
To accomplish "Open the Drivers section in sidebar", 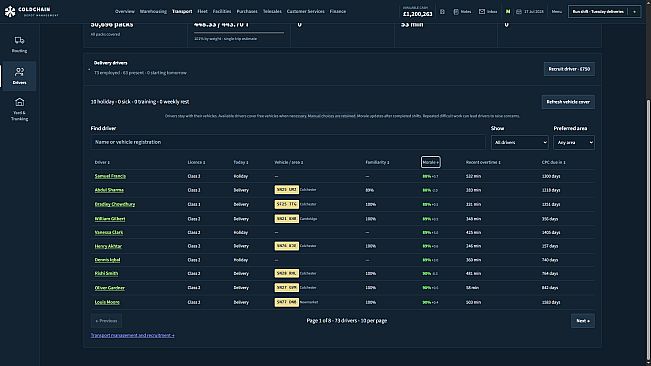I will pos(19,76).
